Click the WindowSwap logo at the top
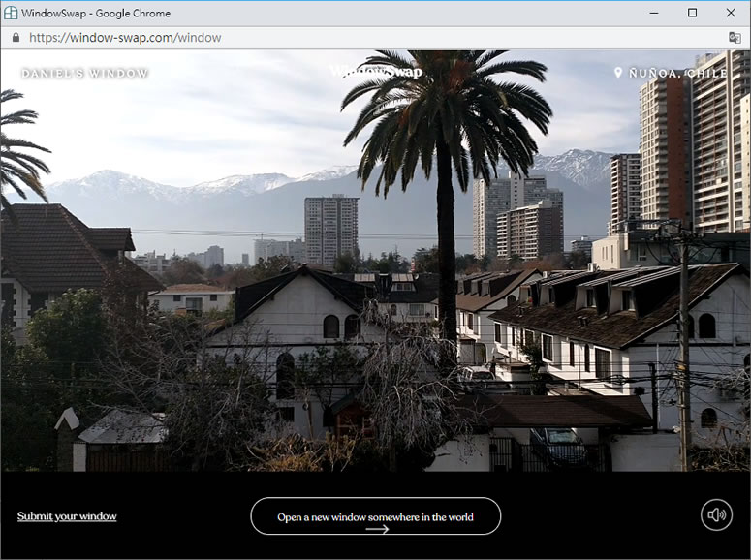 click(376, 72)
